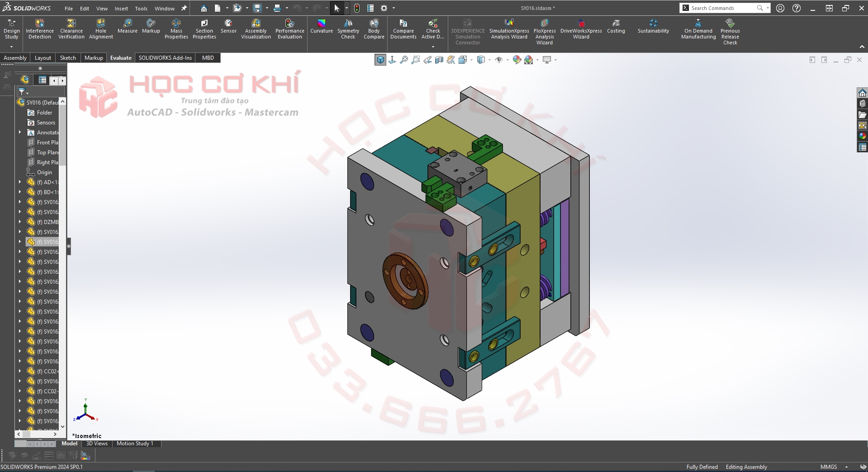Toggle the menu bar pin icon

coord(184,8)
